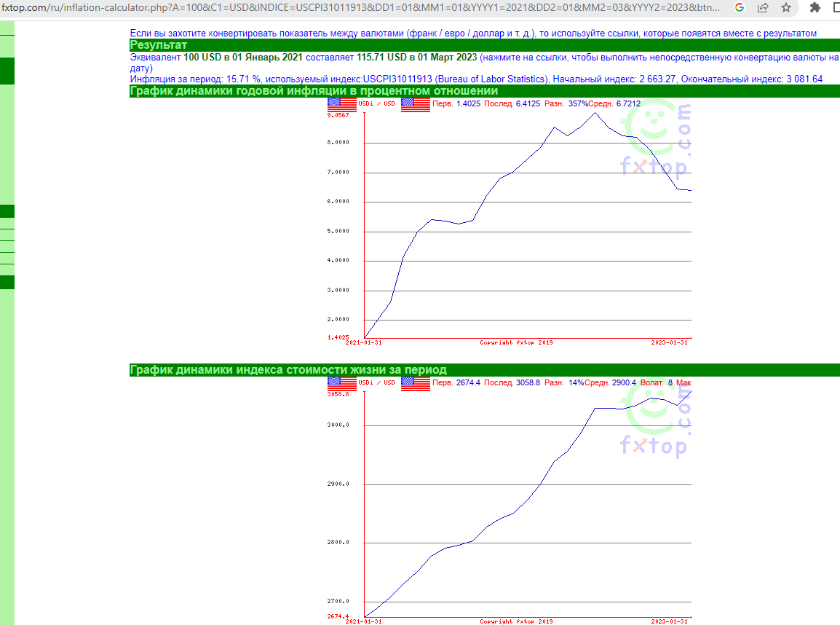The height and width of the screenshot is (625, 840).
Task: Click the '2021-01-31' start date under index chart
Action: pos(364,622)
